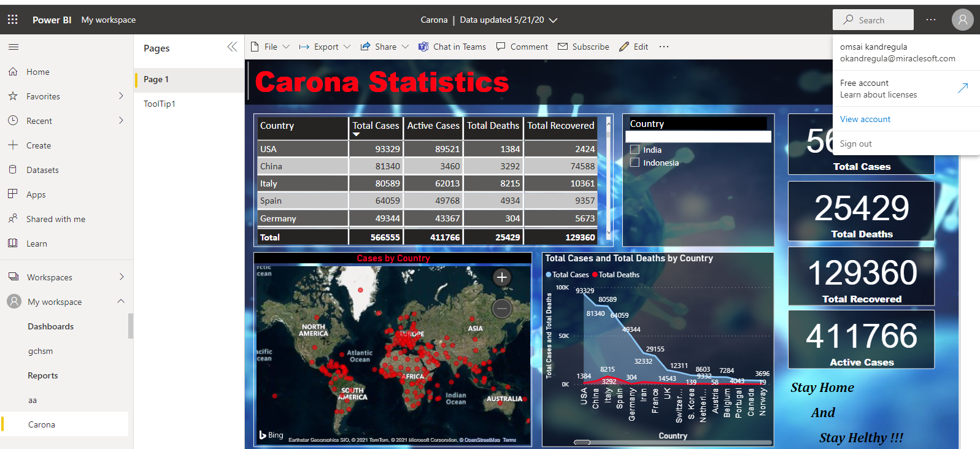This screenshot has width=980, height=449.
Task: Click Sign out
Action: (x=855, y=144)
